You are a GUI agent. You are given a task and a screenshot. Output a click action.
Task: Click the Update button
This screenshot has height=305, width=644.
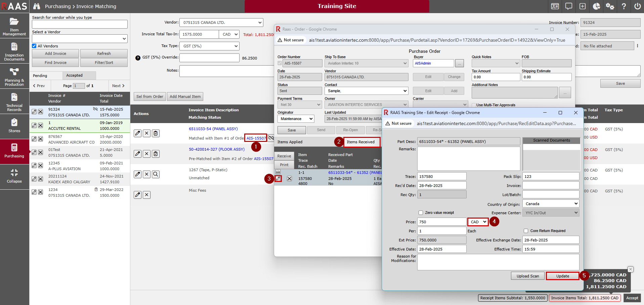point(562,276)
